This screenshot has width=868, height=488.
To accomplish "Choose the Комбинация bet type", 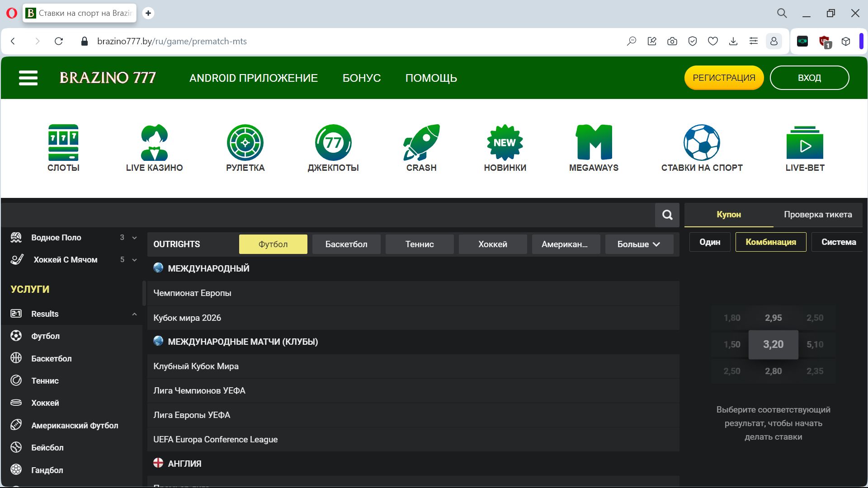I will click(x=771, y=242).
